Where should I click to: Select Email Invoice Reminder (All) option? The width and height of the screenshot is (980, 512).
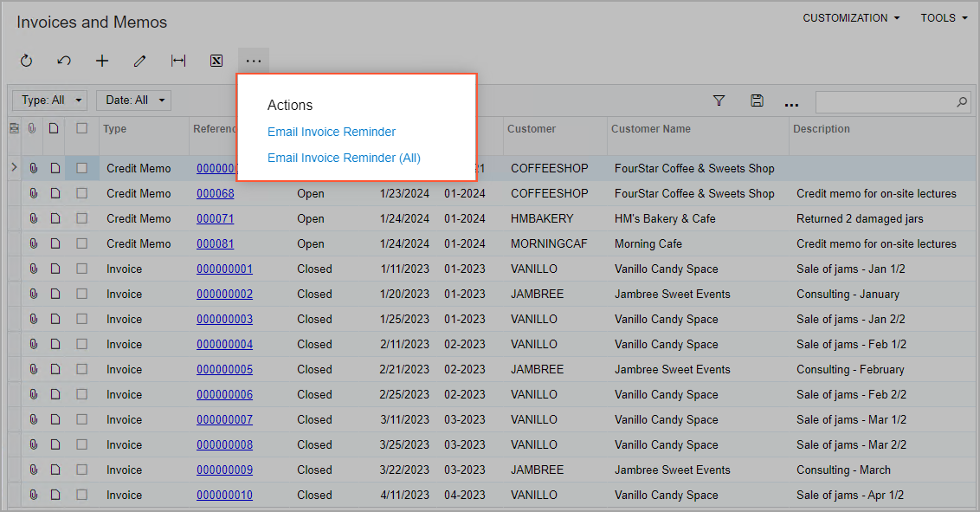pyautogui.click(x=344, y=158)
